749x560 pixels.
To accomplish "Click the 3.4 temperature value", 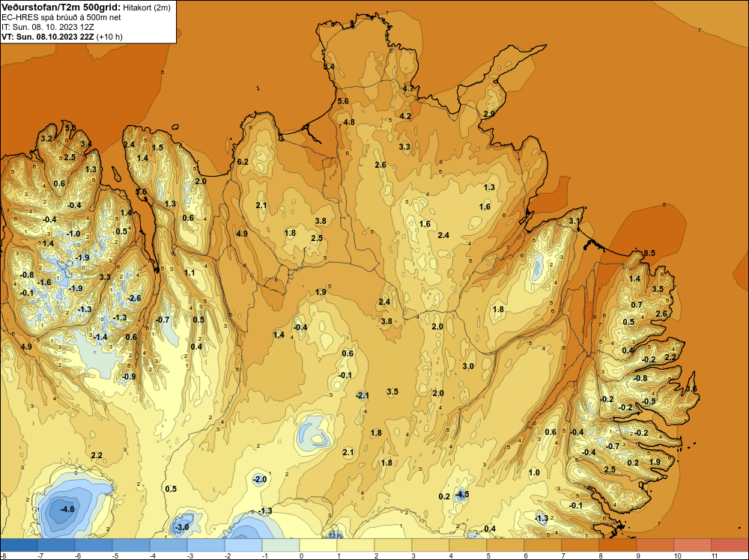I will (x=86, y=144).
